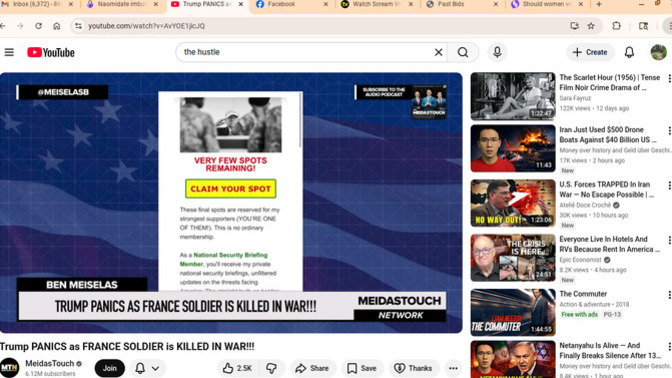Open the Create upload menu

590,52
